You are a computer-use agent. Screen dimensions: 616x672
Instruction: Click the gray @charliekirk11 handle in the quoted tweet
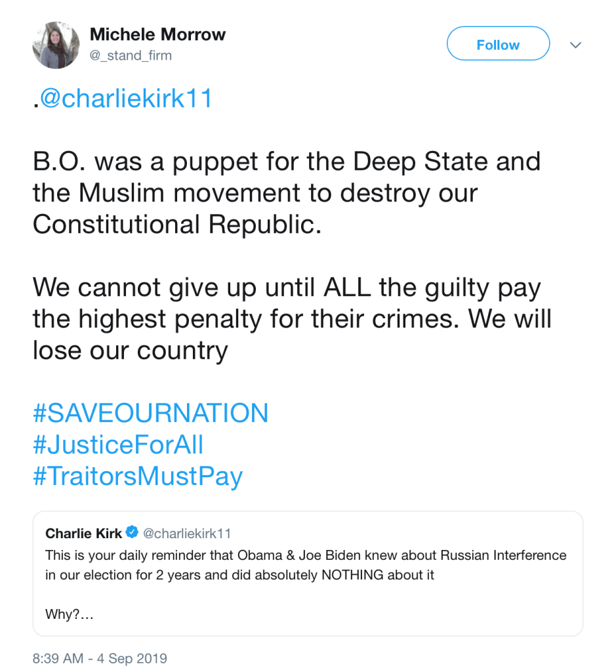(x=187, y=533)
